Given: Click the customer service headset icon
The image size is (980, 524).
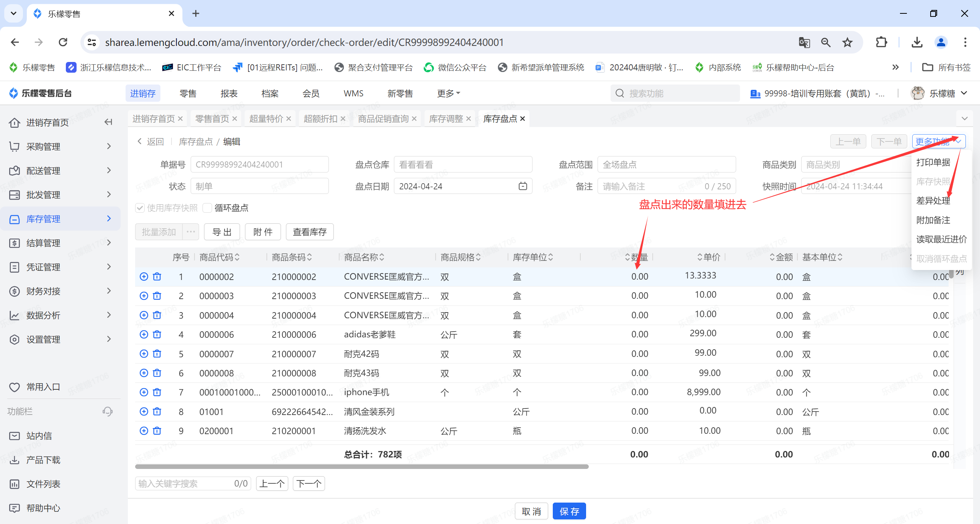Looking at the screenshot, I should click(x=108, y=411).
